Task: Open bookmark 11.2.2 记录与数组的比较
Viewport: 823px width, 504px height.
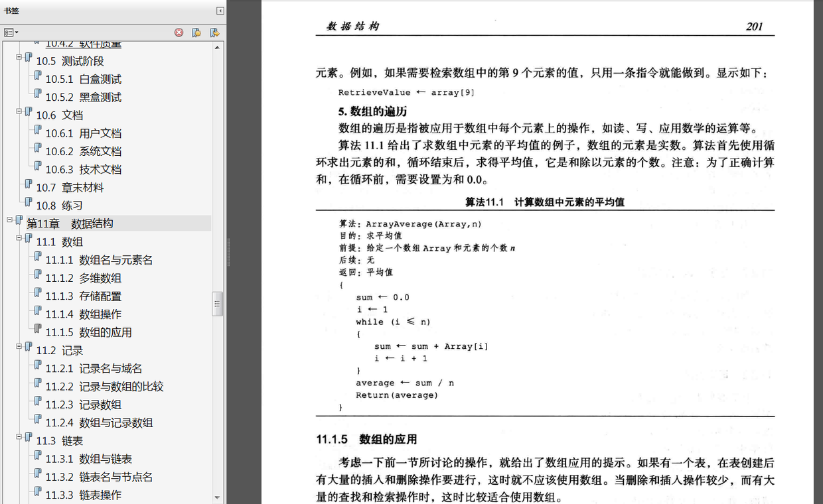Action: coord(104,386)
